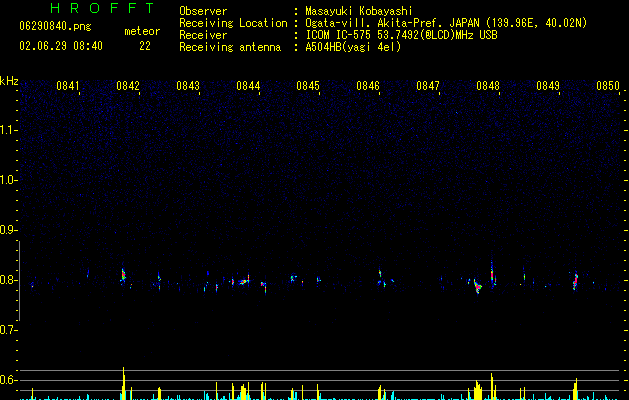629x400 pixels.
Task: Click the 0.6 kHz axis label
Action: click(x=8, y=380)
